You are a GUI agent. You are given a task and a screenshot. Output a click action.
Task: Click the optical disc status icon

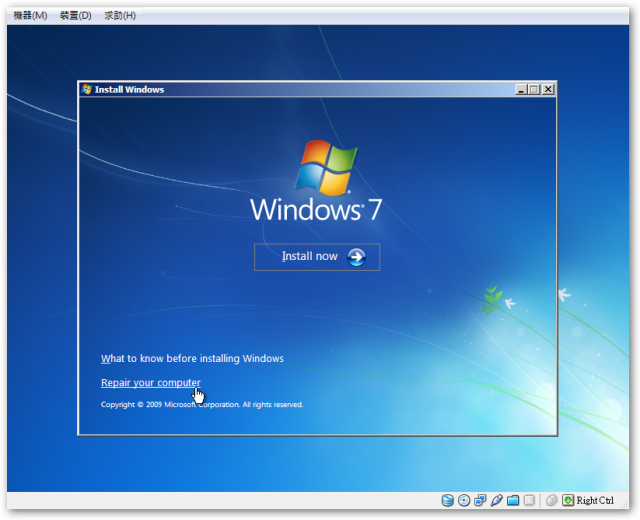(464, 500)
